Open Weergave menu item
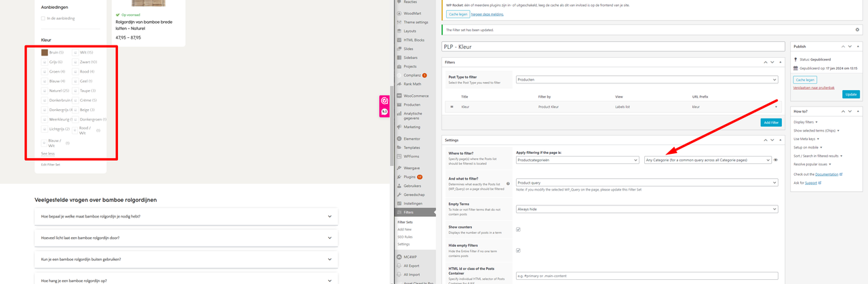This screenshot has height=284, width=868. pos(412,167)
